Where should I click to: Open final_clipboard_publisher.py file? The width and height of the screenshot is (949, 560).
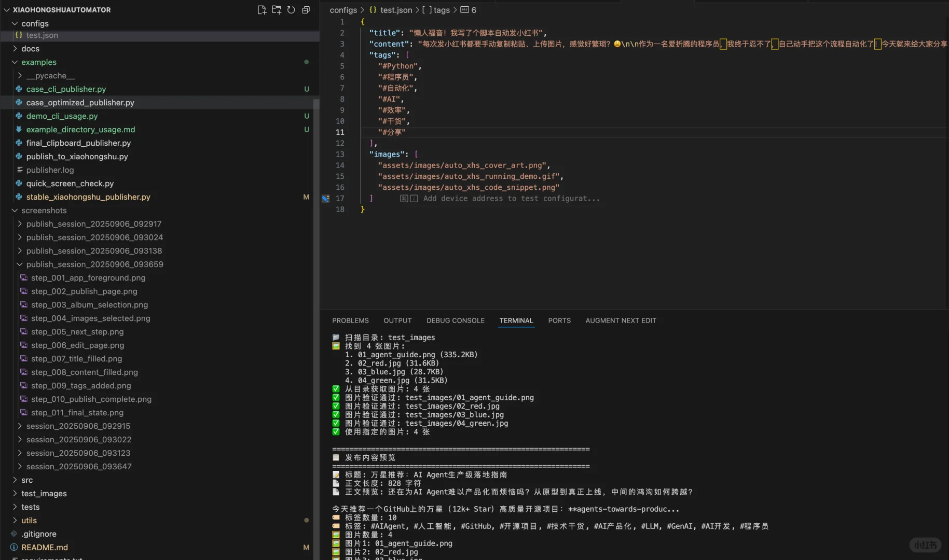pyautogui.click(x=78, y=143)
